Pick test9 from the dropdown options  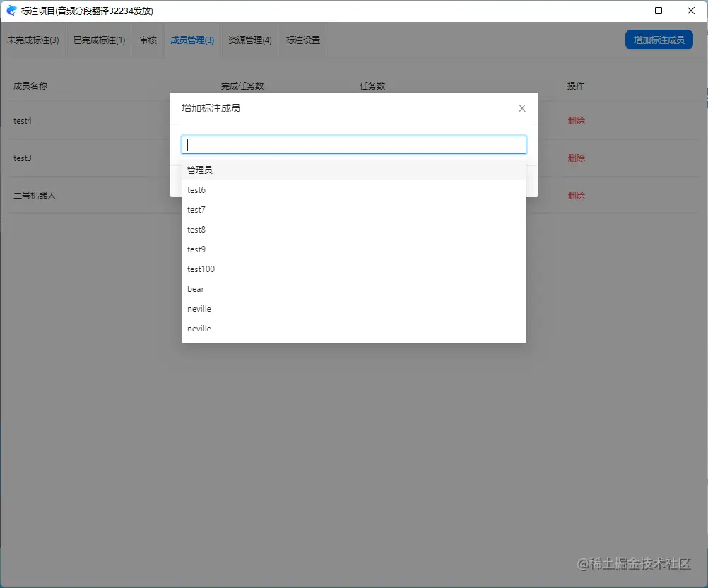pyautogui.click(x=353, y=249)
